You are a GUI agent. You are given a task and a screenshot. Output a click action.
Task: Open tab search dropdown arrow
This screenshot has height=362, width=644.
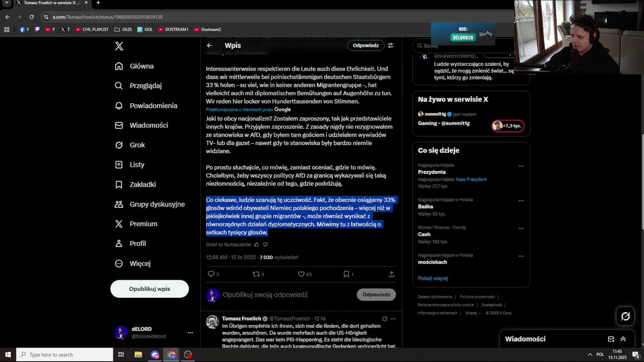click(7, 3)
